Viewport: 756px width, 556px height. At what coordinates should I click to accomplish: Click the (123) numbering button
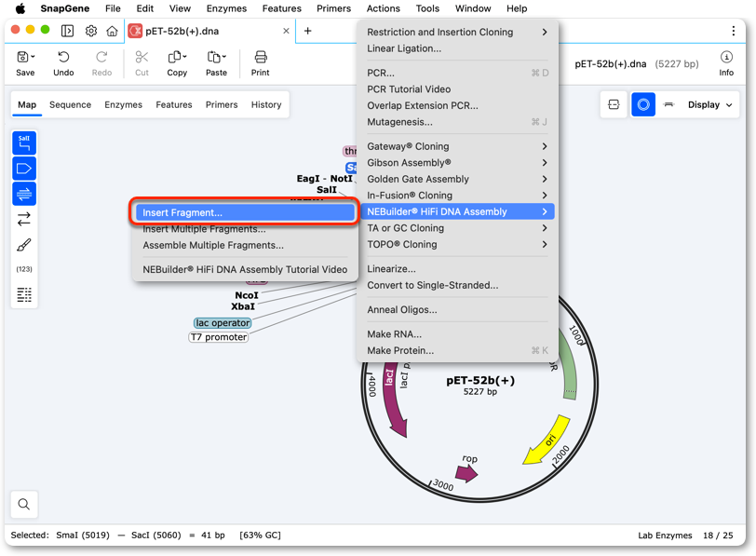[24, 269]
